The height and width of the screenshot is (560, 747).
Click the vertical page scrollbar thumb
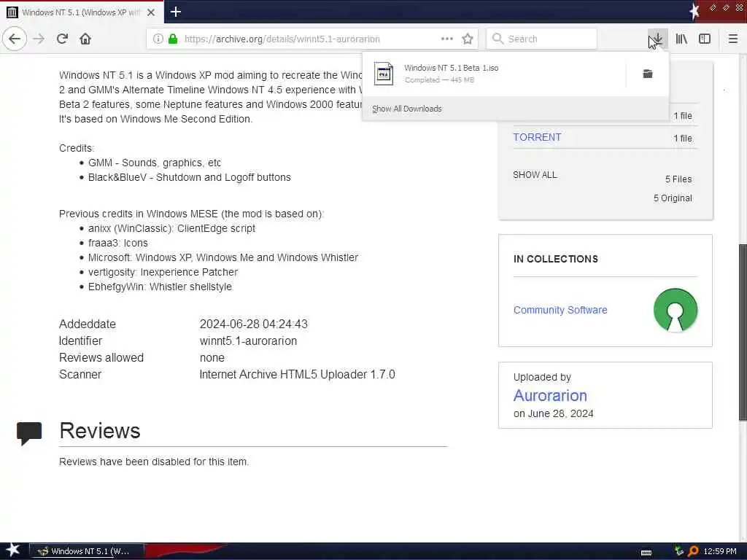tap(743, 332)
